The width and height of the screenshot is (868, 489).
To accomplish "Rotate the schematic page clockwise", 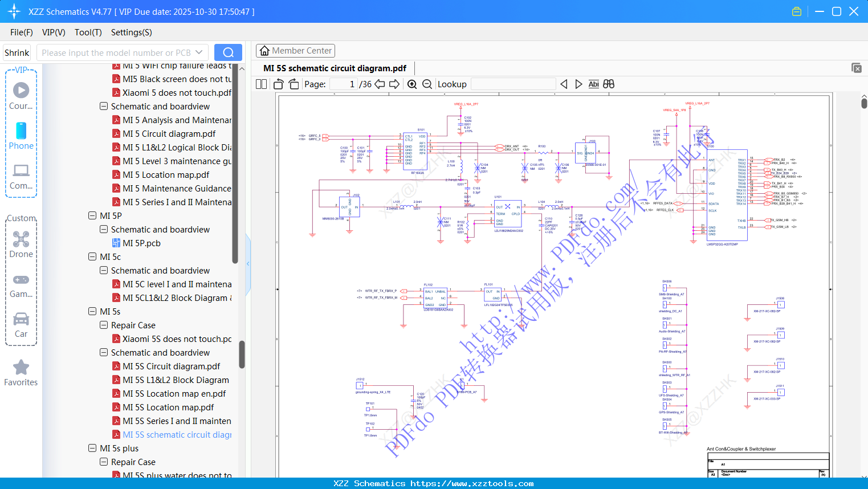I will pyautogui.click(x=294, y=84).
